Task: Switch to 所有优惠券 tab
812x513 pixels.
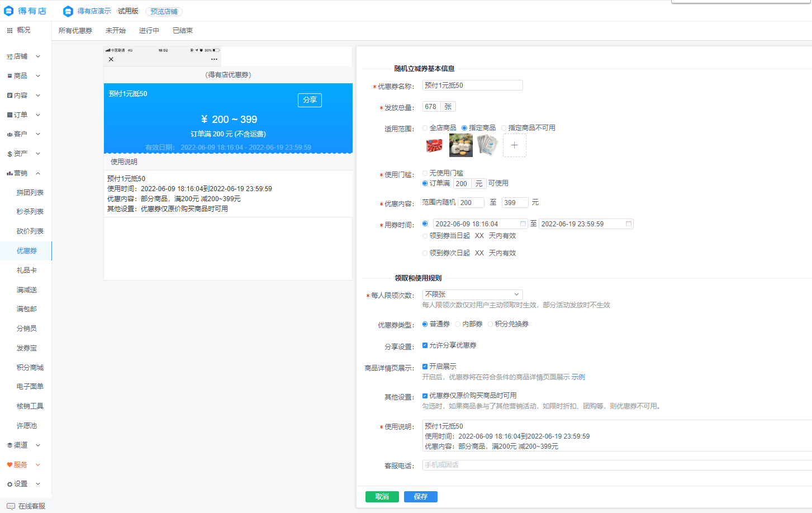Action: 75,31
